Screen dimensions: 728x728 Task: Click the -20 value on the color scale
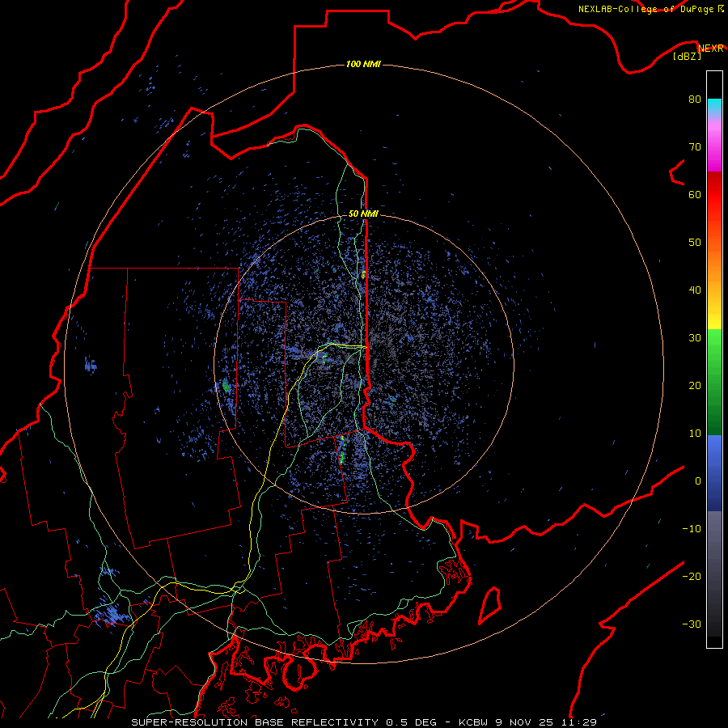(x=692, y=576)
